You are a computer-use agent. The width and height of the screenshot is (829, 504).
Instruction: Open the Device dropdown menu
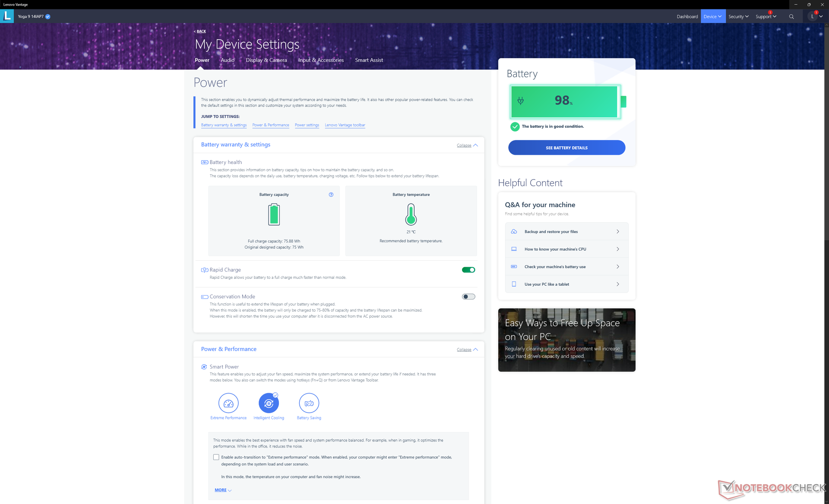712,16
